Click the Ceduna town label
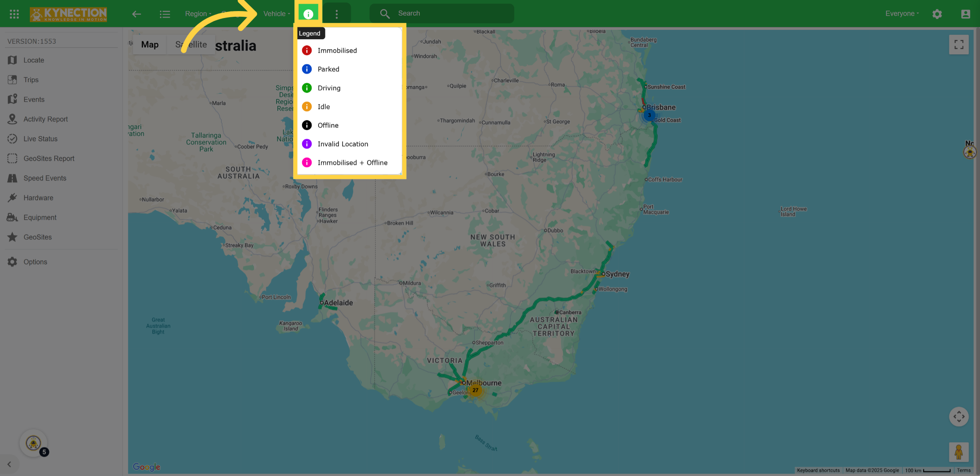Screen dimensions: 980x476 (x=222, y=228)
